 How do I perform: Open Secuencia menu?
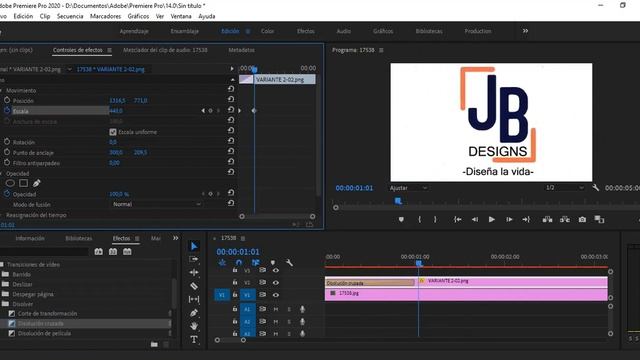click(x=70, y=16)
